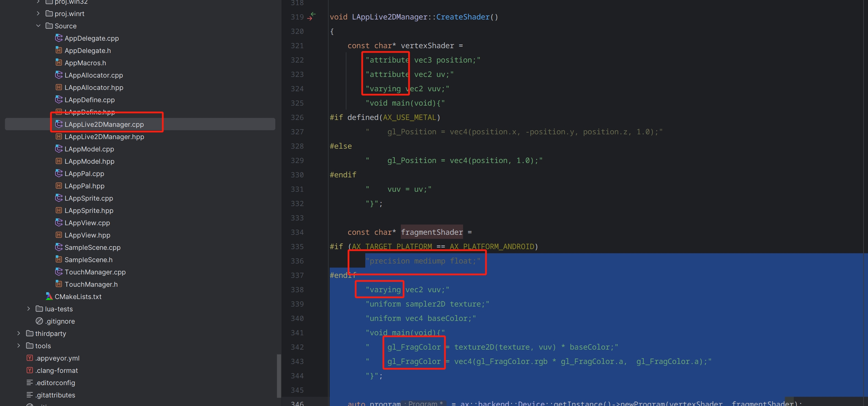Expand the thirdparty folder
This screenshot has width=868, height=406.
click(18, 333)
